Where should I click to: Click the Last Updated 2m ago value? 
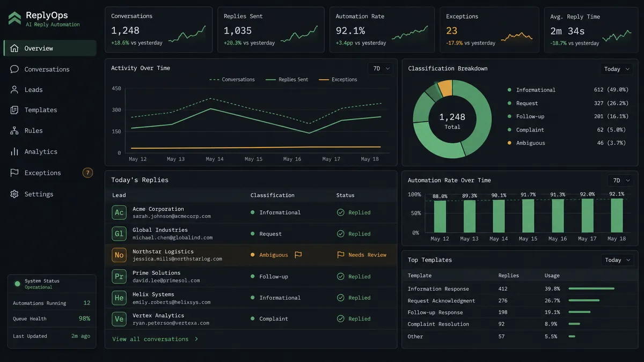coord(81,336)
